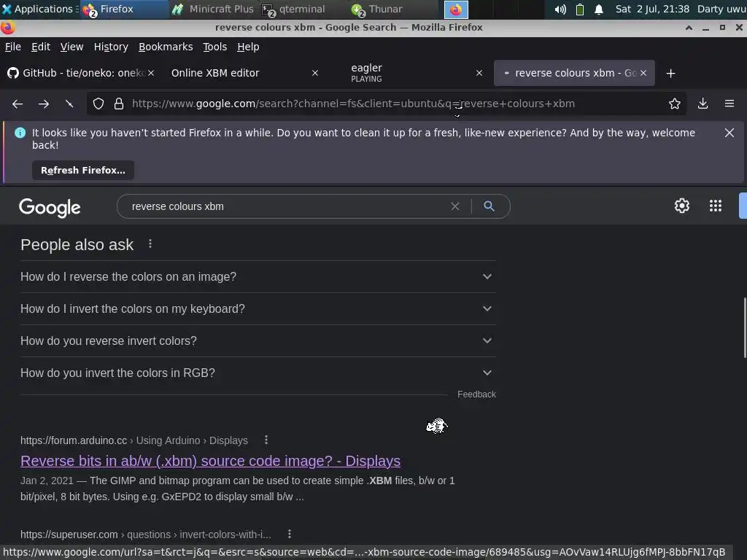Click the superuser.com breadcrumb URL
Viewport: 747px width, 560px height.
point(145,534)
